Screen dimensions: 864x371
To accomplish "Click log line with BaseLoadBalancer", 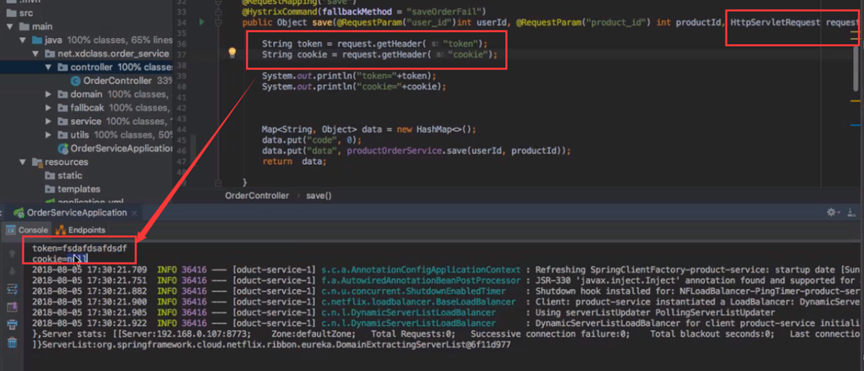I will click(446, 302).
